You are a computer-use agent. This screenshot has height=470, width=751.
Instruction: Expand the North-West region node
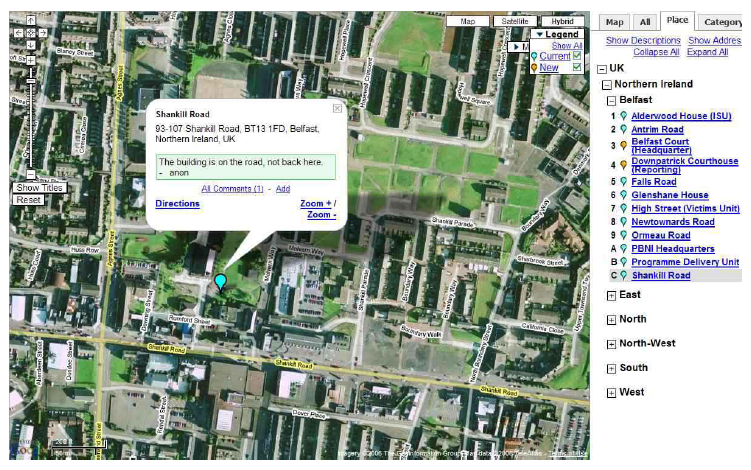click(x=611, y=344)
